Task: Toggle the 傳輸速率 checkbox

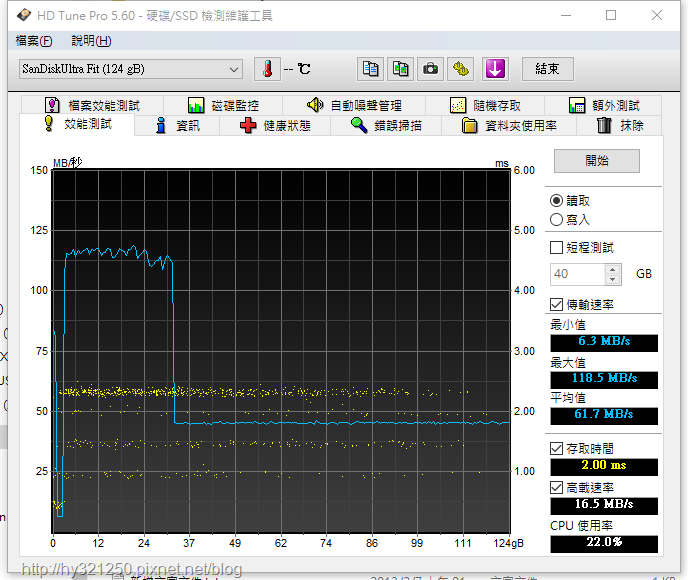Action: point(556,304)
